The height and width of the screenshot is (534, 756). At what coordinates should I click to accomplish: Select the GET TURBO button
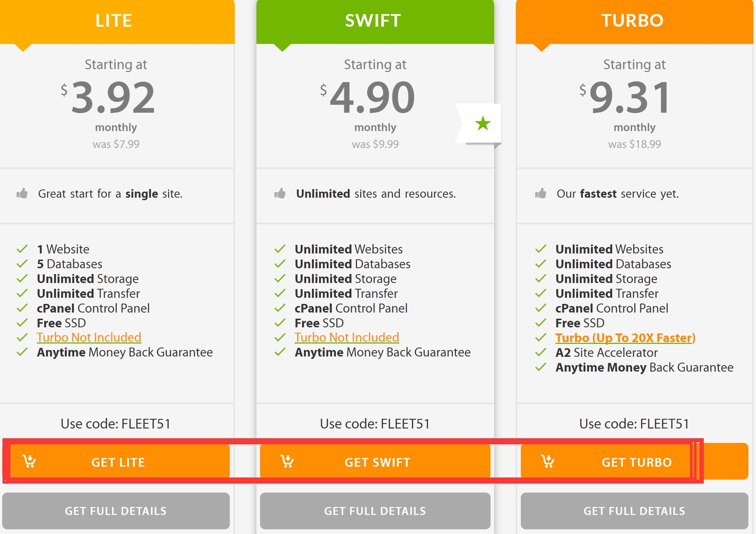[x=635, y=461]
